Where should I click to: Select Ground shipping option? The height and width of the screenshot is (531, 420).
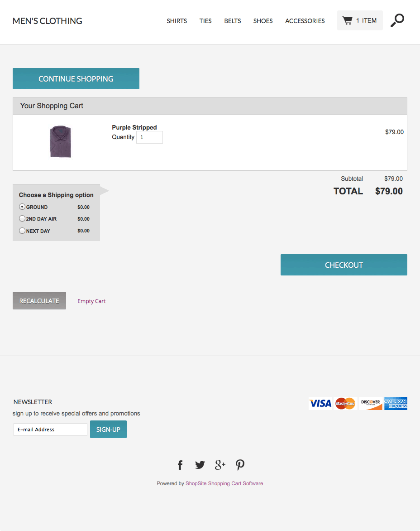coord(22,207)
